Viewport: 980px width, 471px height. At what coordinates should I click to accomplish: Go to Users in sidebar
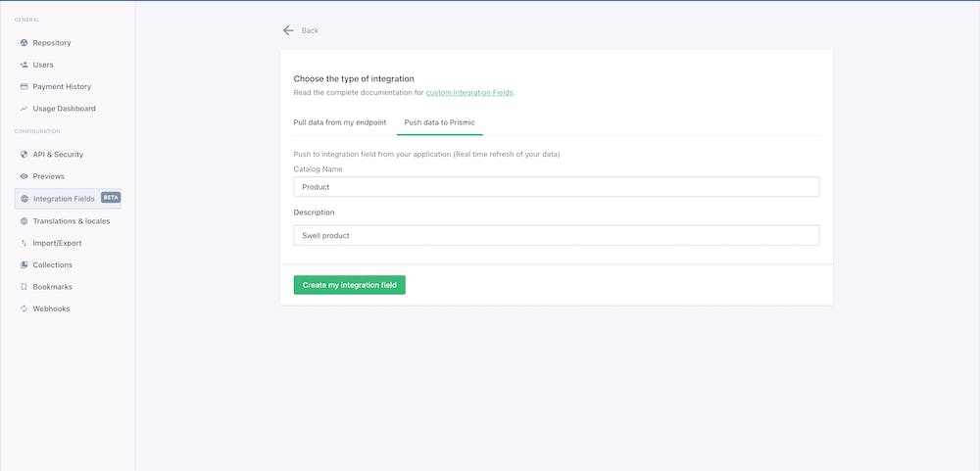43,65
